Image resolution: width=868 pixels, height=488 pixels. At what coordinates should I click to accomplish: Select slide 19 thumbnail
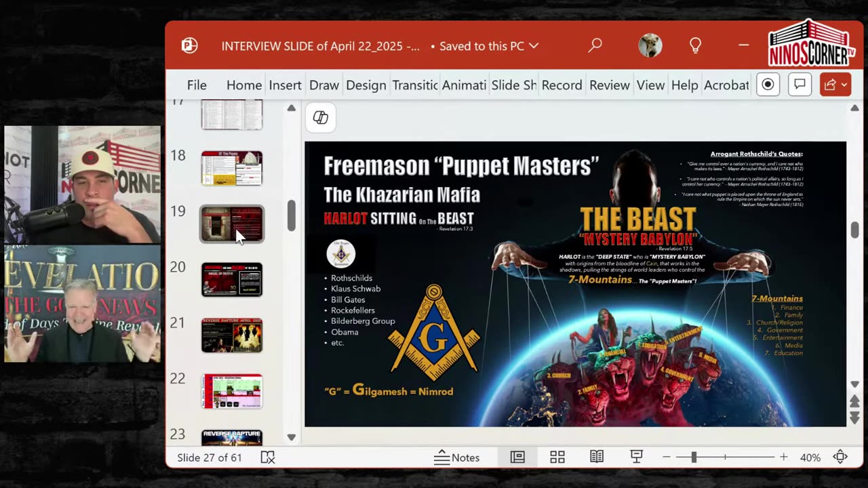tap(232, 224)
